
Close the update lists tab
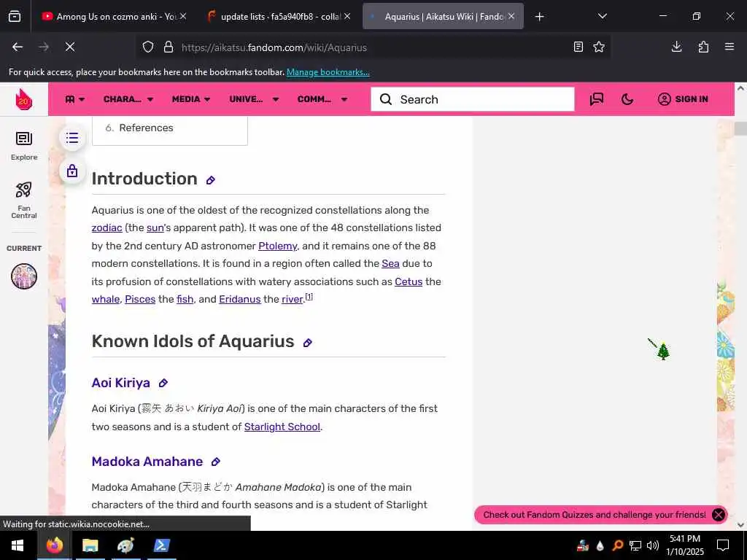click(x=347, y=16)
